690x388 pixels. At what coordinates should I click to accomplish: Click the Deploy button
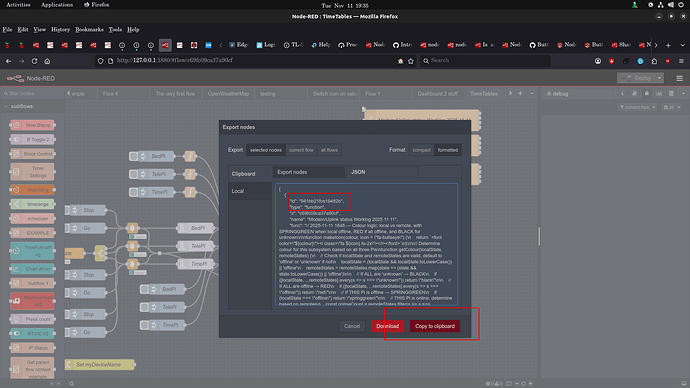(x=636, y=78)
